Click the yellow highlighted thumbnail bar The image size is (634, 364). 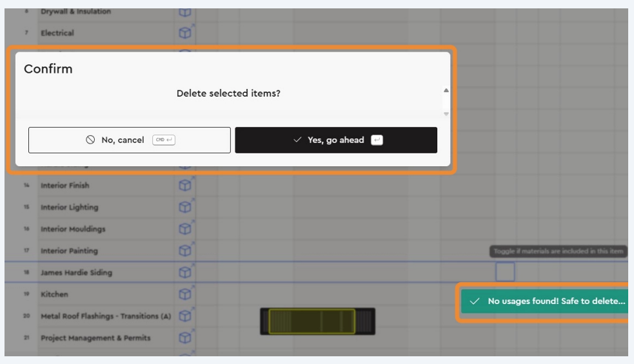point(312,321)
